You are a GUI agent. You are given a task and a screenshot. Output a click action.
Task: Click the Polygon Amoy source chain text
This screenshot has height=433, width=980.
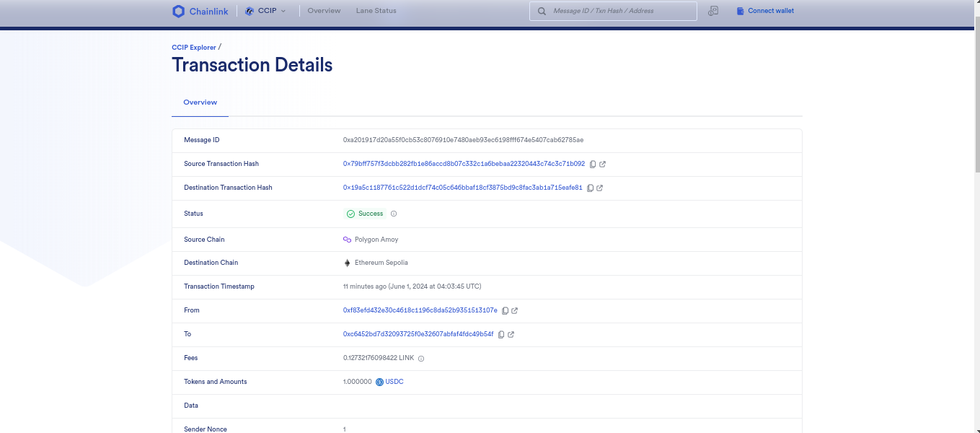(x=376, y=240)
